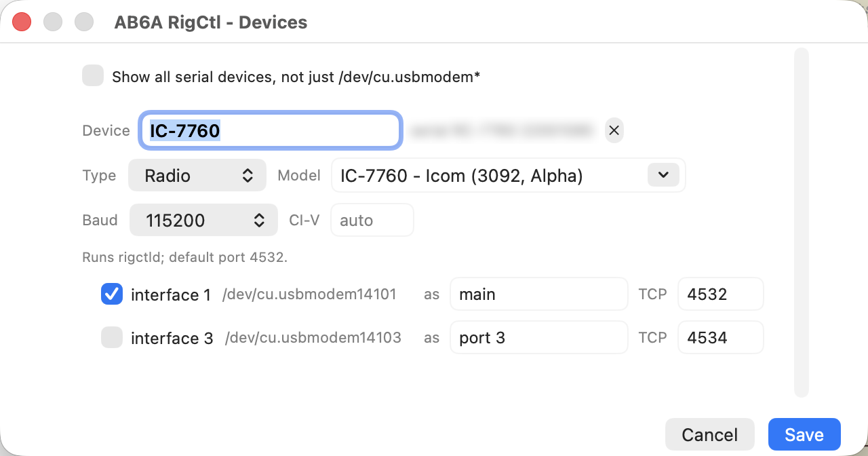The width and height of the screenshot is (868, 456).
Task: Click the 'main' alias field
Action: (538, 294)
